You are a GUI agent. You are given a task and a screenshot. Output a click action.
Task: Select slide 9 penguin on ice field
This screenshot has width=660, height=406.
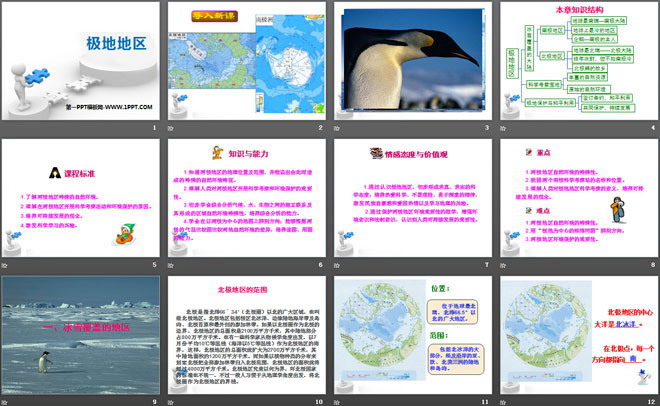click(x=81, y=335)
